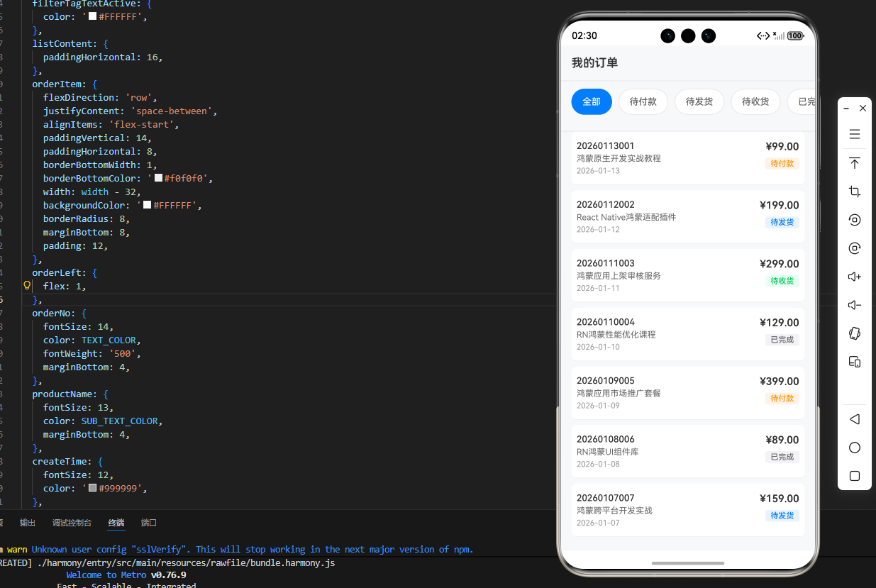Open order 20260111003 card

(688, 275)
